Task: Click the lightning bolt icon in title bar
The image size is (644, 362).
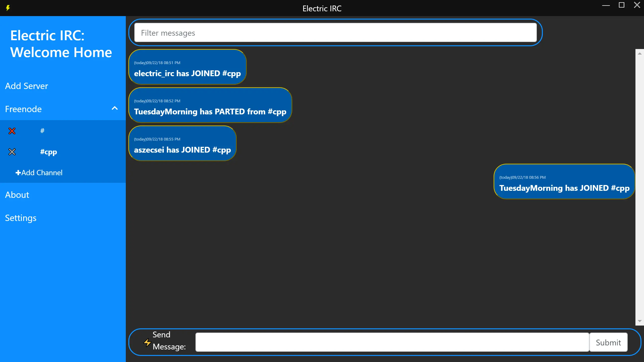Action: tap(8, 8)
